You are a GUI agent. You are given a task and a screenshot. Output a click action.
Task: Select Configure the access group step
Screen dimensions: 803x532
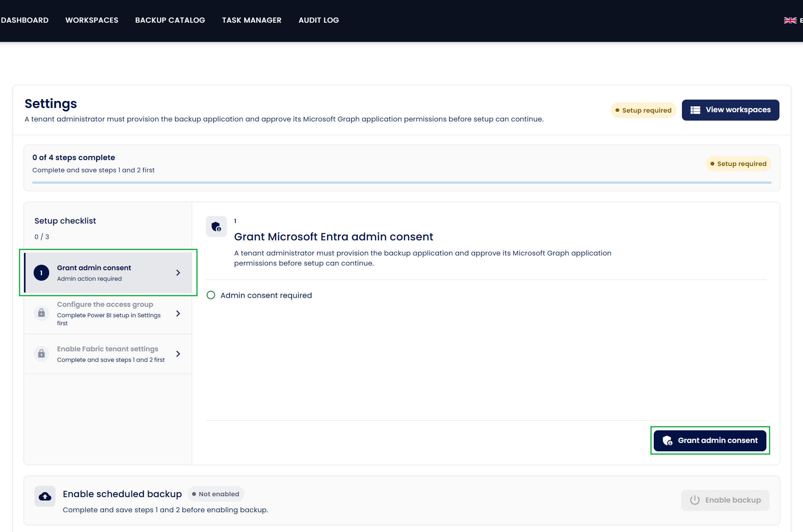click(x=108, y=313)
